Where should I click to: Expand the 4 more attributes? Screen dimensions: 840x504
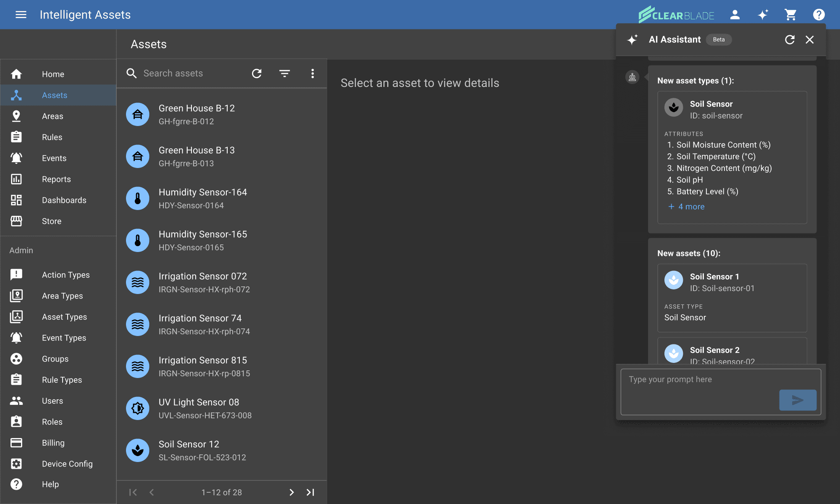click(686, 207)
